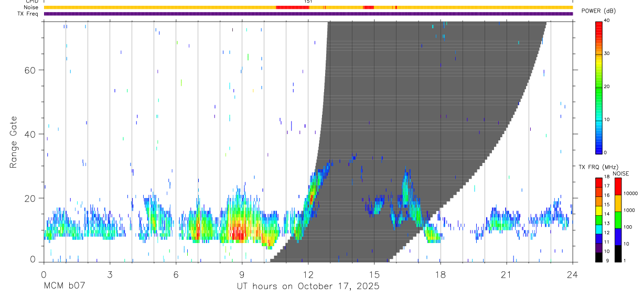Image resolution: width=644 pixels, height=297 pixels.
Task: Click the NOISE color scale bar
Action: click(x=618, y=219)
